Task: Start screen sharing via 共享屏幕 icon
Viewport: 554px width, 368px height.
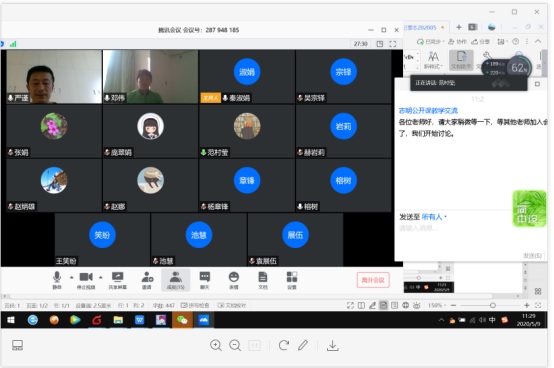Action: coord(117,280)
